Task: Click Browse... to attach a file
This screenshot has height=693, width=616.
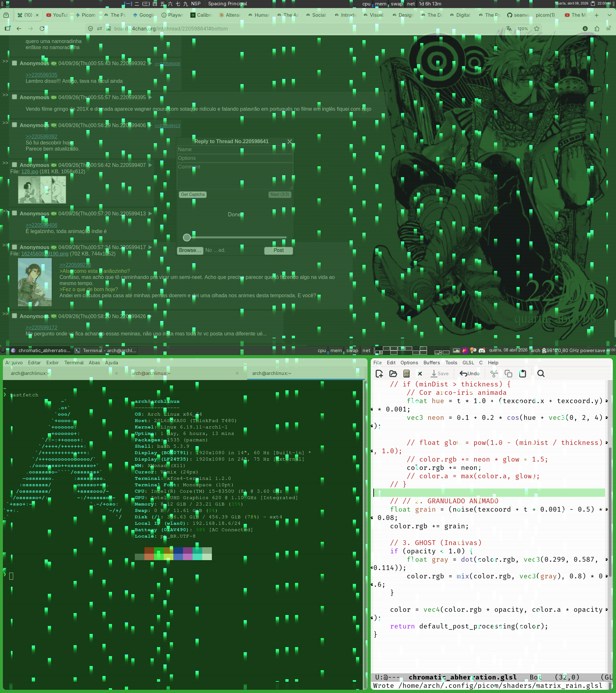Action: pos(190,250)
